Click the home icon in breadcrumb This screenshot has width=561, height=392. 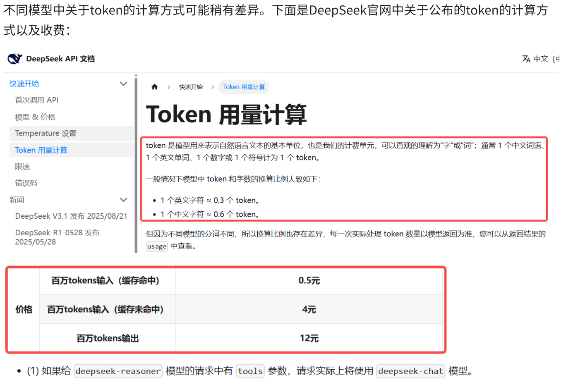point(155,87)
